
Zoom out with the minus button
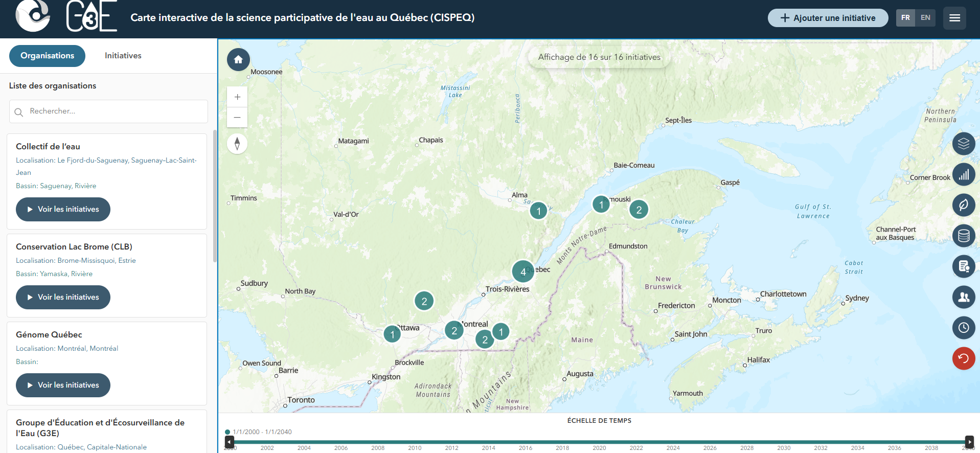coord(237,118)
